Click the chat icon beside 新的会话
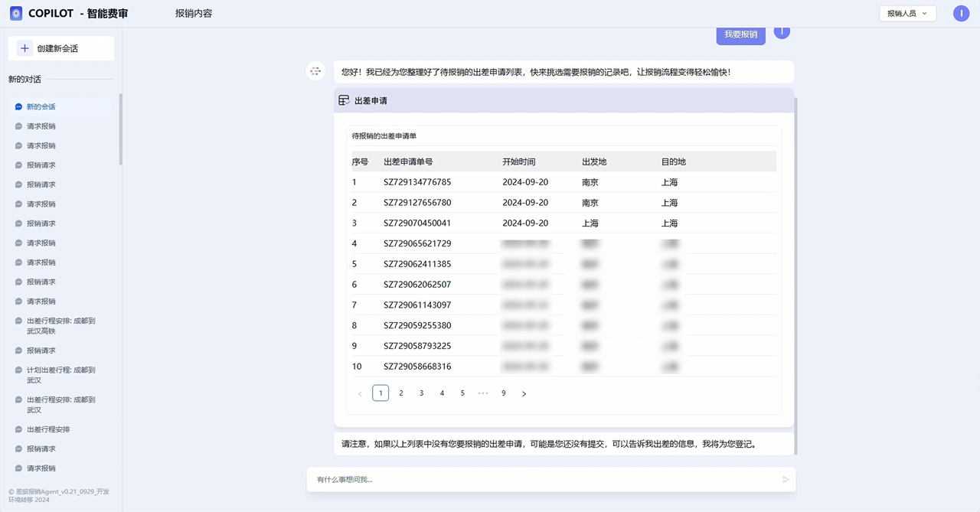The image size is (980, 512). coord(19,107)
